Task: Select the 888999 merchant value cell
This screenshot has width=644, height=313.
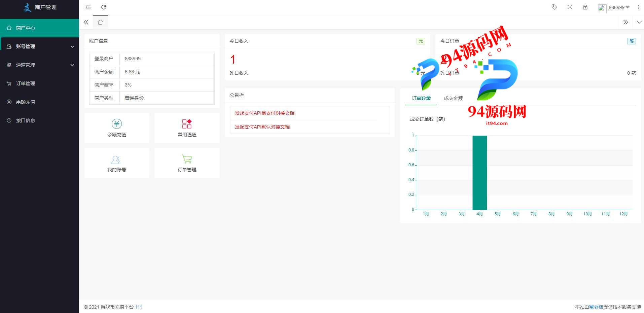Action: [167, 59]
